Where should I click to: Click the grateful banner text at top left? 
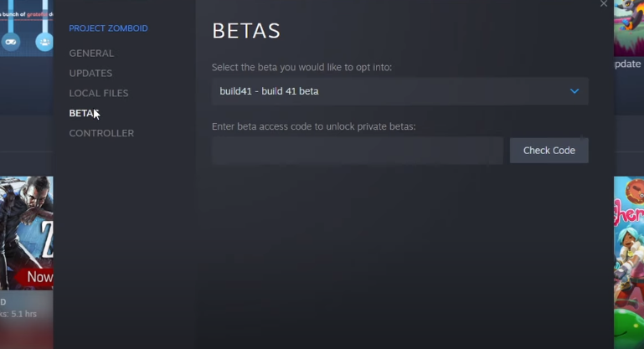tap(27, 14)
